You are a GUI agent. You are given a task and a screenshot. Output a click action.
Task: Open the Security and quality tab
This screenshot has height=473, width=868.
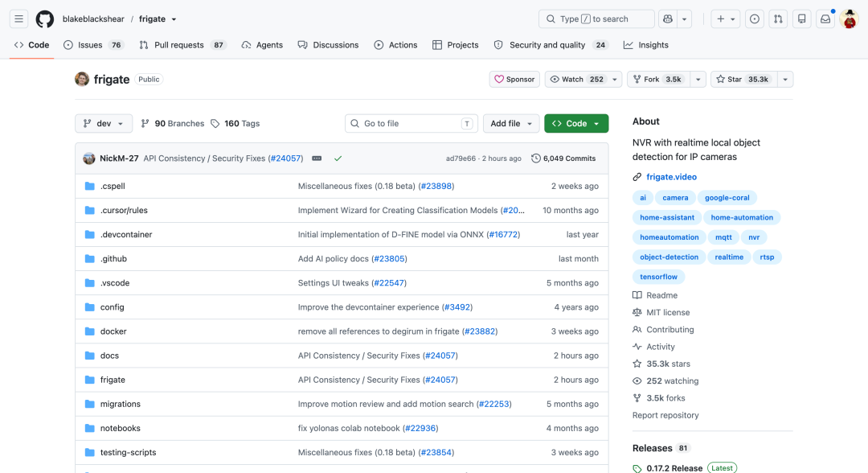(551, 45)
